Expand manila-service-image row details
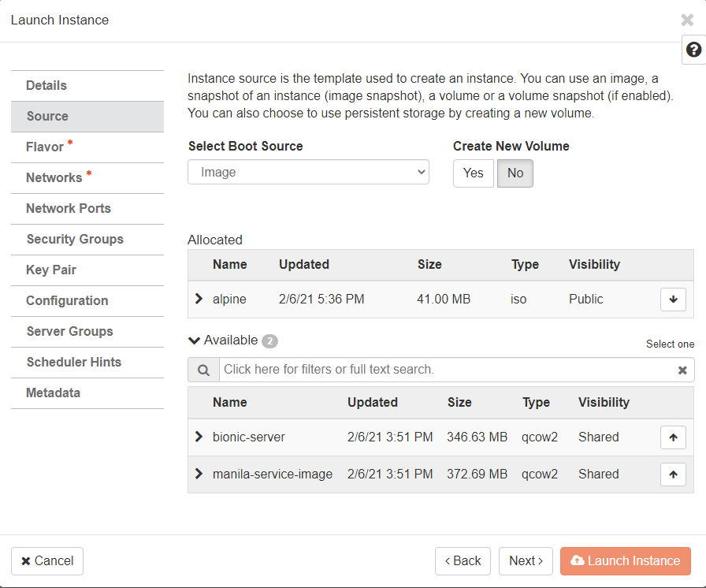Viewport: 706px width, 588px height. pyautogui.click(x=199, y=474)
